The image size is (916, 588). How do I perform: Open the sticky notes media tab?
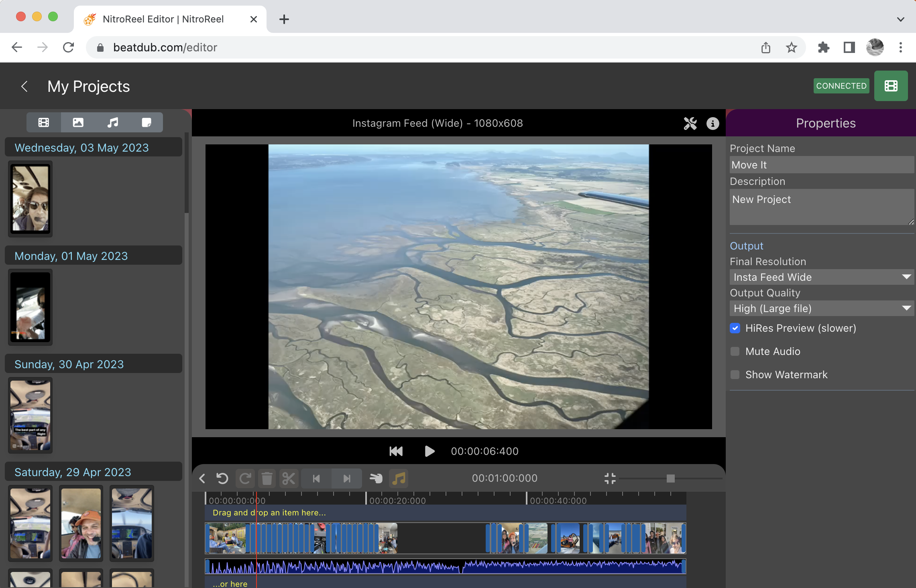coord(147,122)
